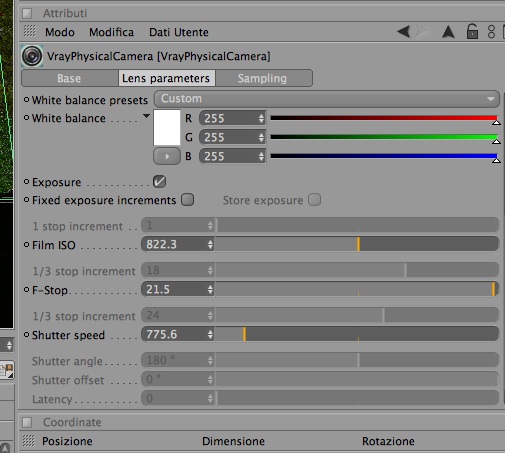Screen dimensions: 505x453
Task: Click the Posizione column label
Action: pyautogui.click(x=67, y=441)
